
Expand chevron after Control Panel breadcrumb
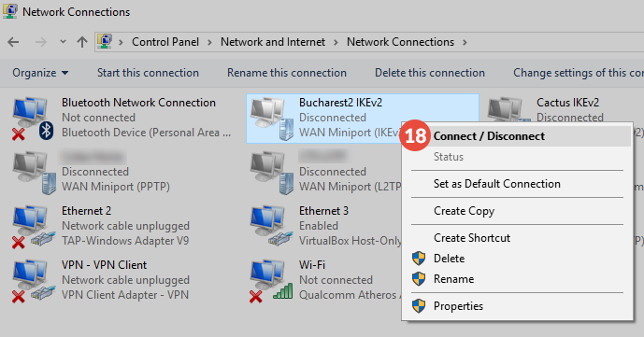(x=210, y=42)
